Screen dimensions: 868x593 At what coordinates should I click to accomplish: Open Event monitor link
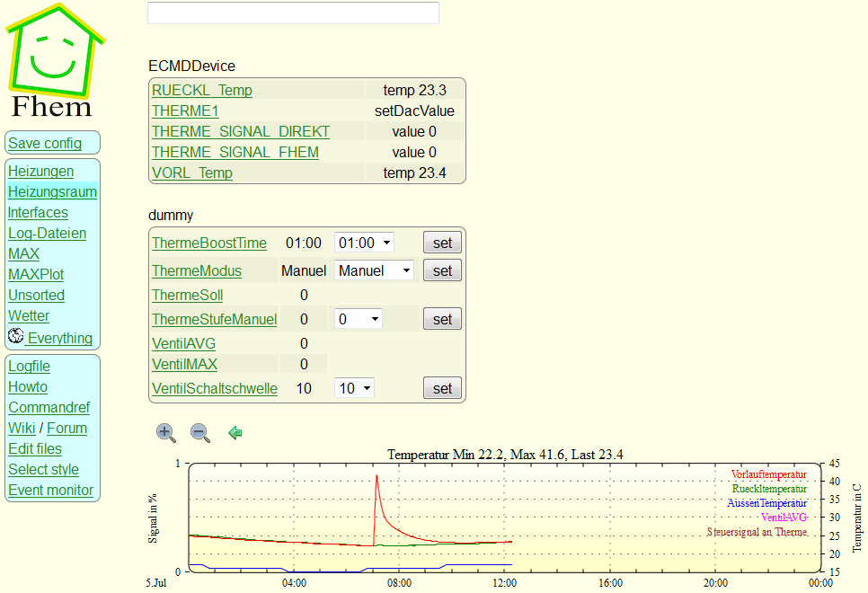coord(51,490)
